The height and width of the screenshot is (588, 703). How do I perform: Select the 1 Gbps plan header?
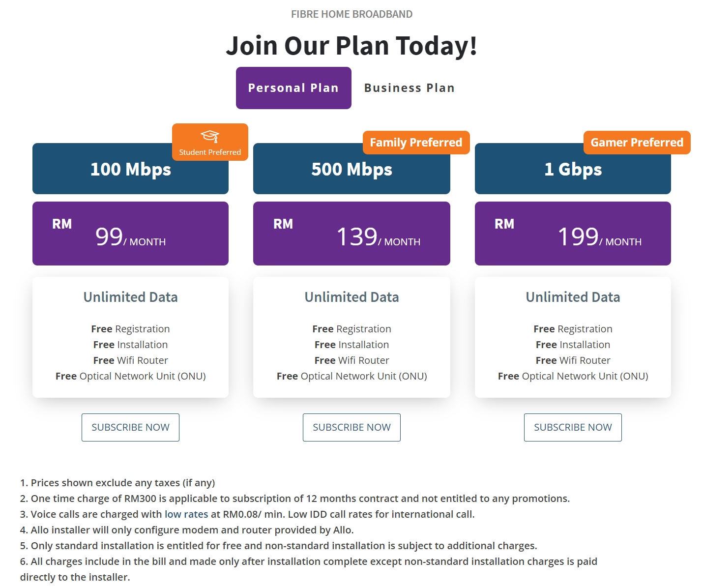click(573, 170)
